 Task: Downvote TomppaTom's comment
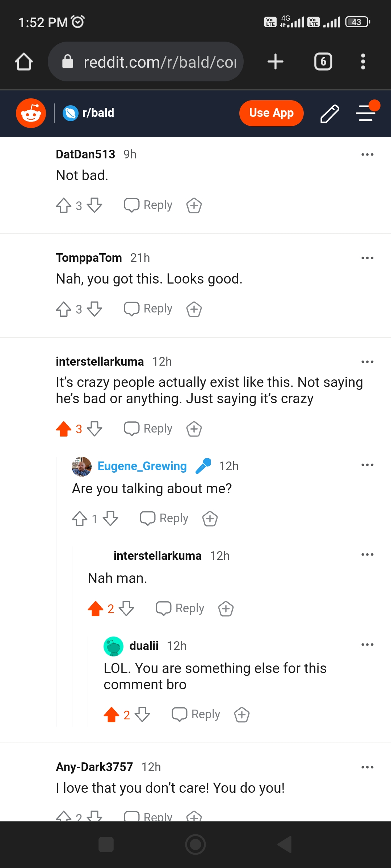94,309
